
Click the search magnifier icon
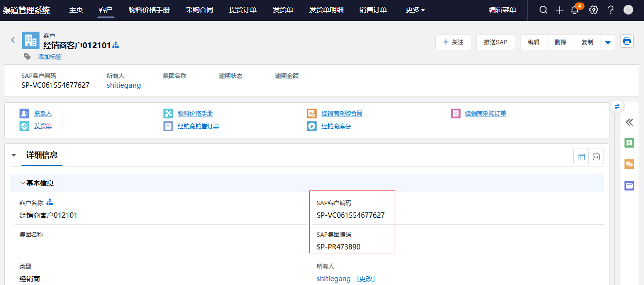pos(543,10)
